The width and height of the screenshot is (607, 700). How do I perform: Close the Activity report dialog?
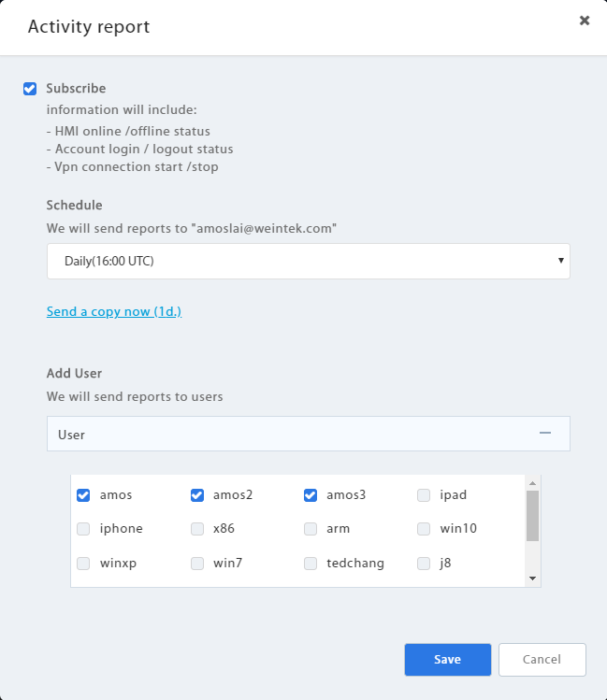coord(585,21)
